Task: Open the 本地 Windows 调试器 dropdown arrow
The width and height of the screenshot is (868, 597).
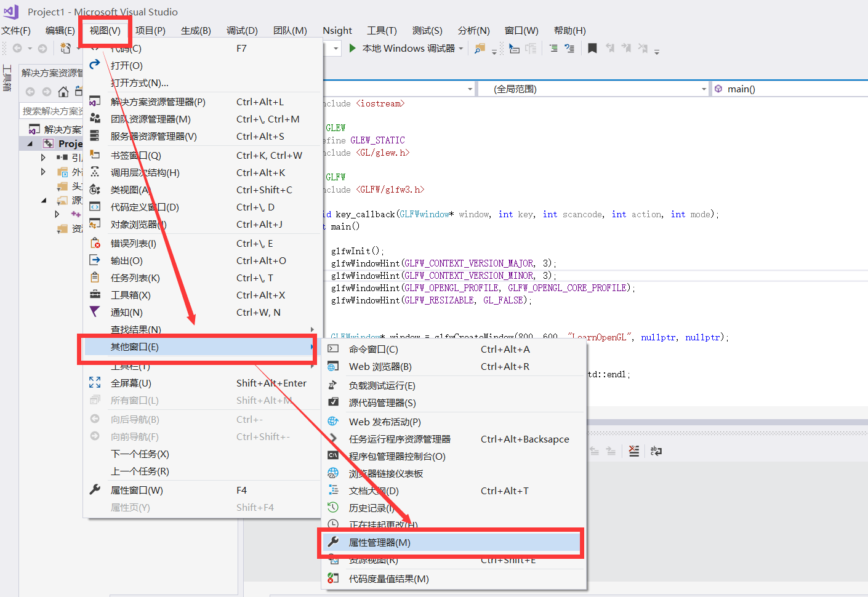Action: pos(460,49)
